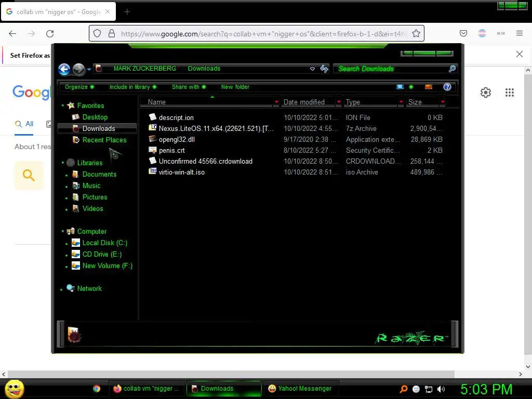
Task: Select Computer in the navigation pane
Action: [91, 231]
